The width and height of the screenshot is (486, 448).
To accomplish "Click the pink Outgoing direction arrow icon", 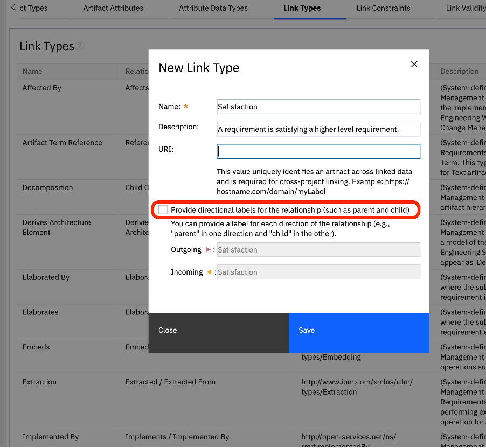I will coord(207,250).
